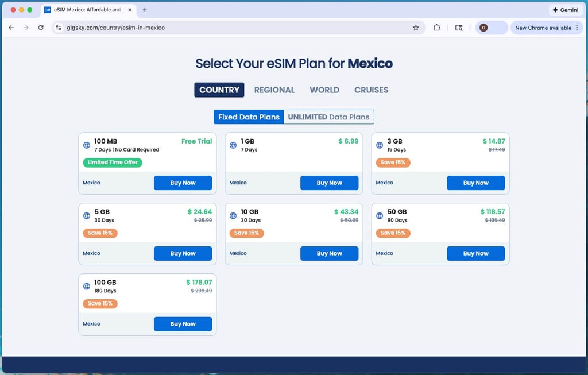
Task: Select Fixed Data Plans toggle
Action: tap(249, 117)
